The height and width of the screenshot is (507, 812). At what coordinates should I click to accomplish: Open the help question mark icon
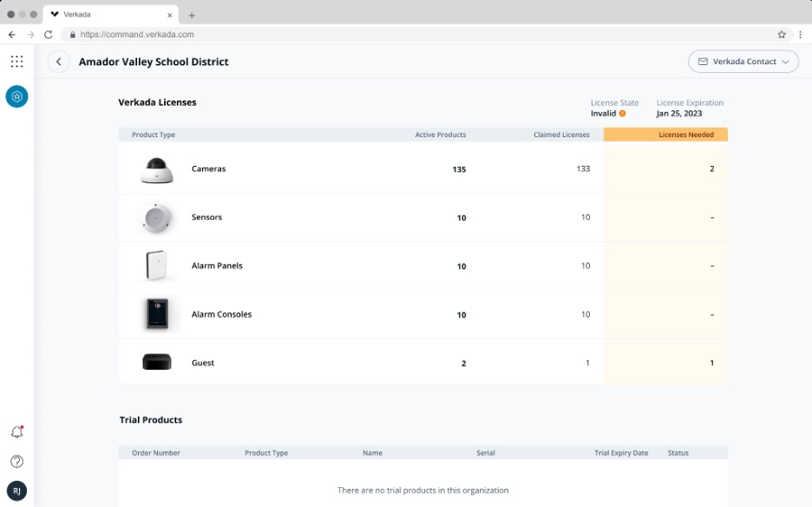click(16, 461)
